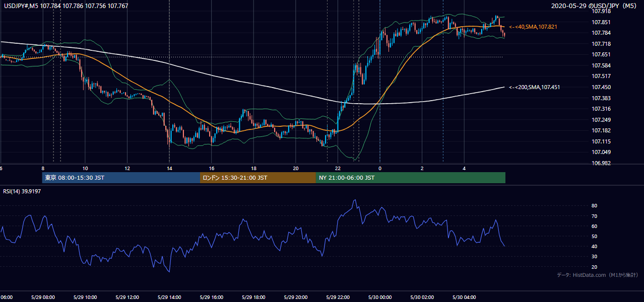Click the NY 21:00-06:00 JST session bar
Image resolution: width=644 pixels, height=302 pixels.
pyautogui.click(x=411, y=178)
